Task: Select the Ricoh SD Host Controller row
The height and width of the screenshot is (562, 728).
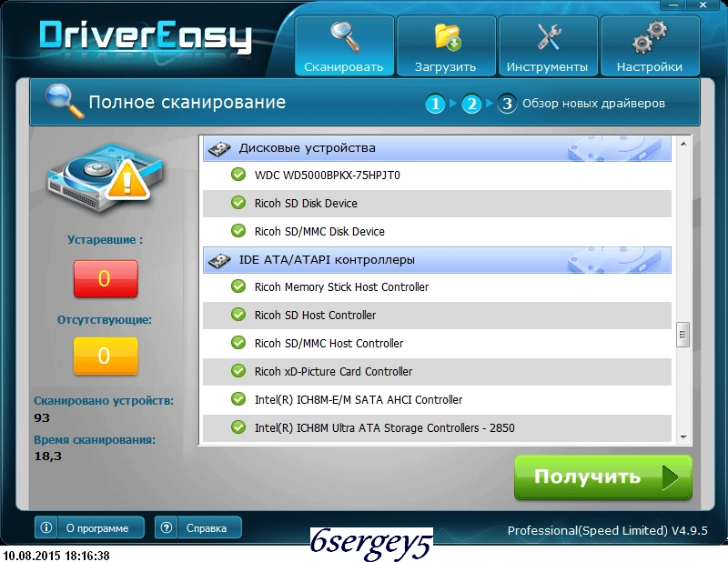Action: coord(437,316)
